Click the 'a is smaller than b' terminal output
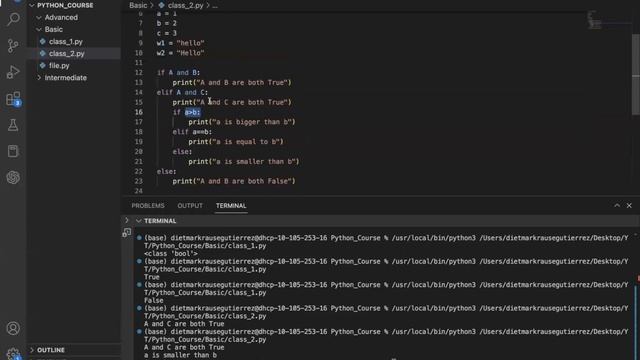This screenshot has width=640, height=360. [180, 355]
